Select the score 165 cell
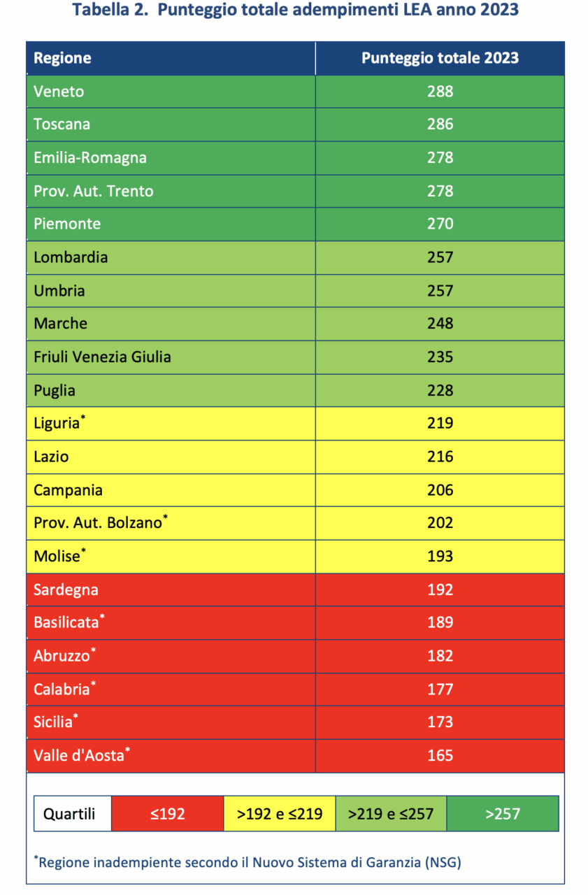 pyautogui.click(x=440, y=756)
